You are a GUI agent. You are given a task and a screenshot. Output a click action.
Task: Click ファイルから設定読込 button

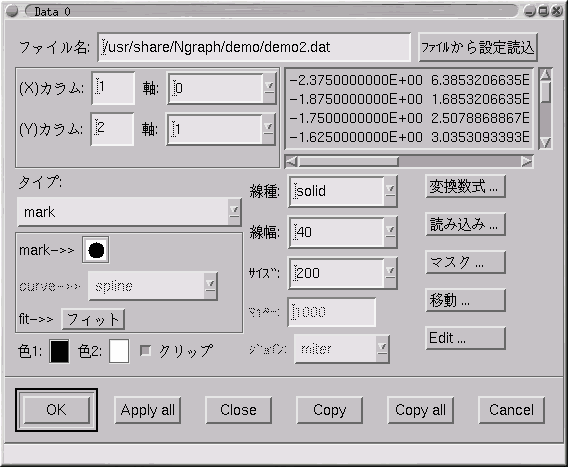pyautogui.click(x=477, y=47)
